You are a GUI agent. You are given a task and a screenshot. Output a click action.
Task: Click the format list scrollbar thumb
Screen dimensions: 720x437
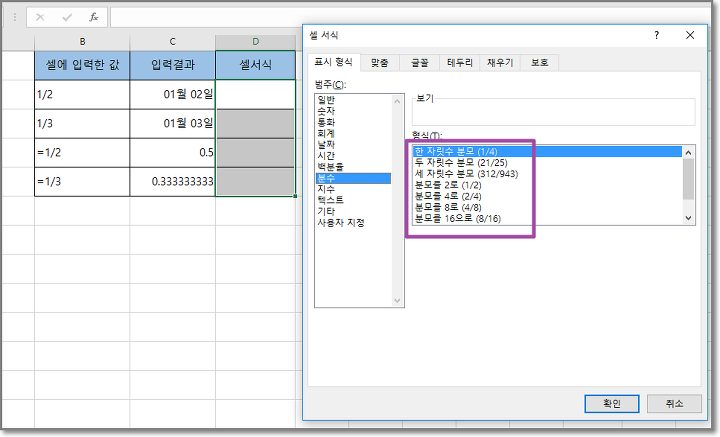(x=688, y=179)
